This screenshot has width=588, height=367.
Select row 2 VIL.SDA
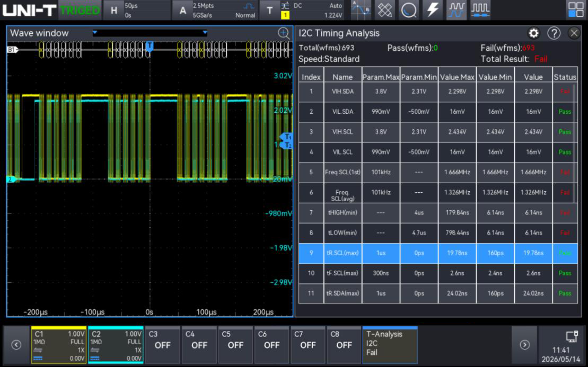[438, 112]
